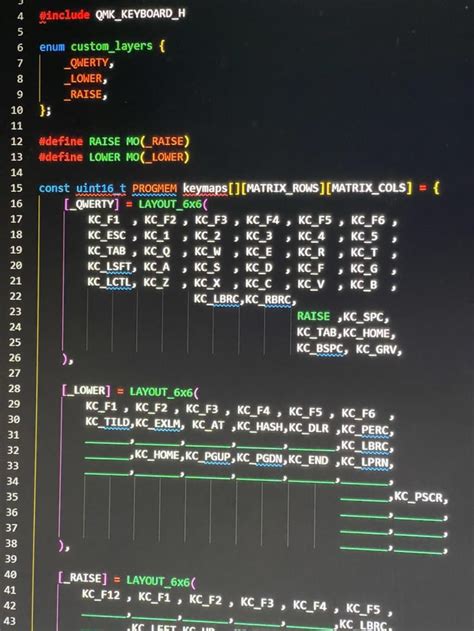Click the green RAISE beside KC_SPC
The image size is (474, 631).
coord(313,316)
